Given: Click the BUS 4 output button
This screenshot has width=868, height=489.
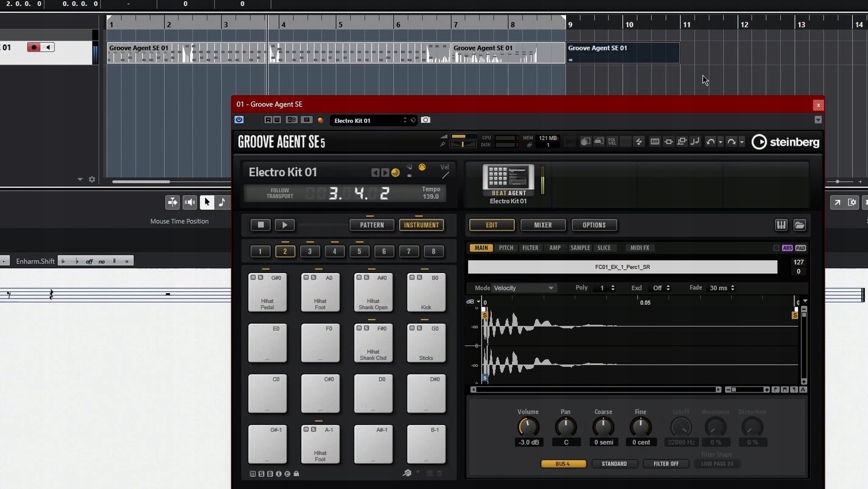Looking at the screenshot, I should tap(563, 463).
